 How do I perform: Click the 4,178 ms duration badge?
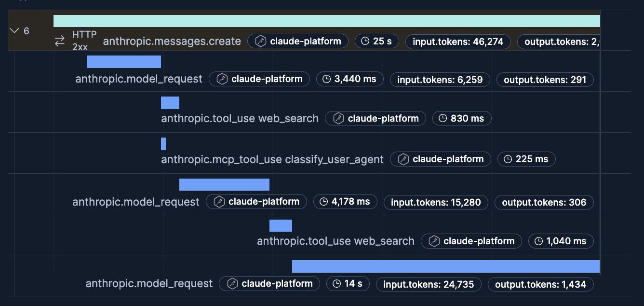345,201
